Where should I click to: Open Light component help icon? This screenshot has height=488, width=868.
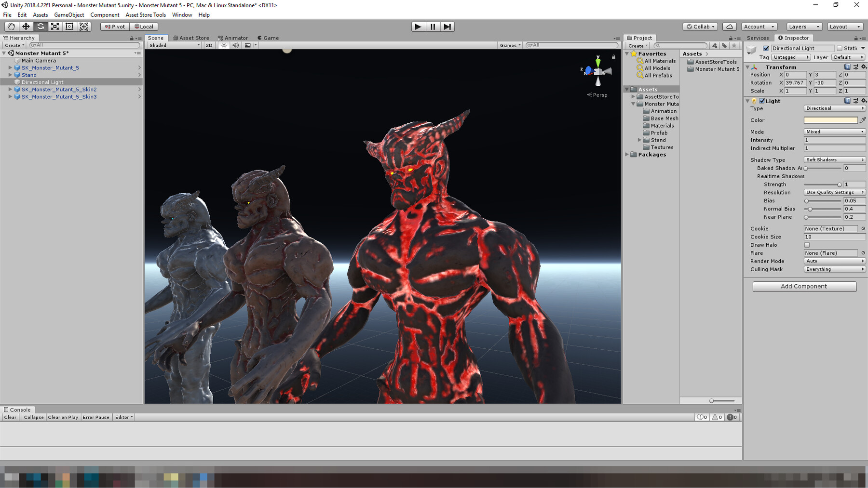tap(847, 101)
